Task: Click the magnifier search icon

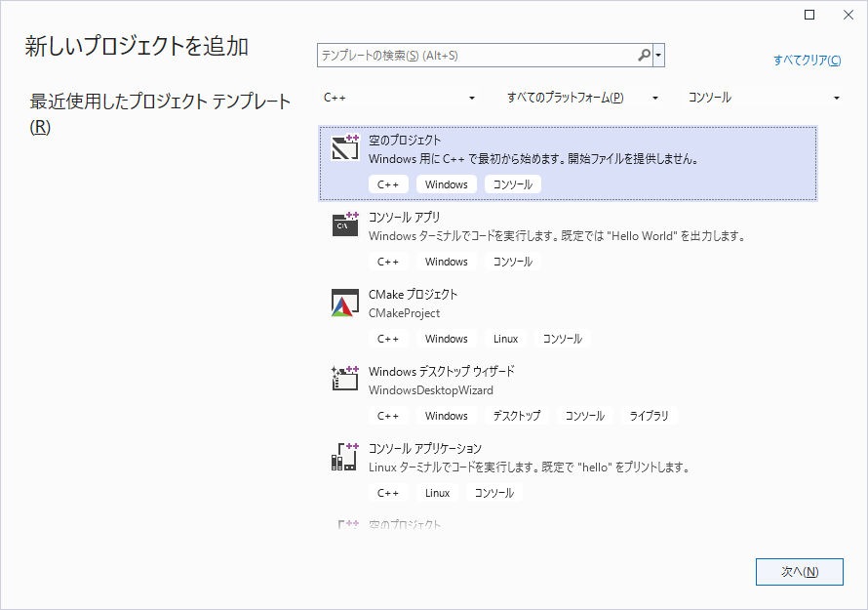Action: (644, 56)
